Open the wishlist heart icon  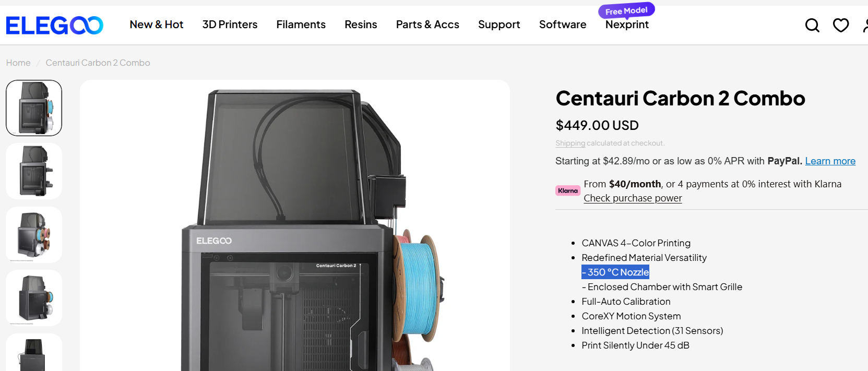coord(841,25)
